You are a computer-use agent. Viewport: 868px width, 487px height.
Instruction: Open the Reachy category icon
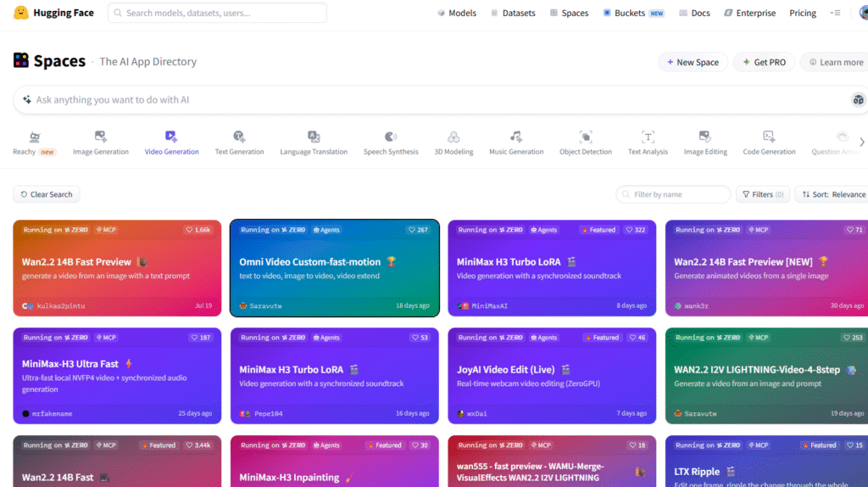click(x=34, y=137)
